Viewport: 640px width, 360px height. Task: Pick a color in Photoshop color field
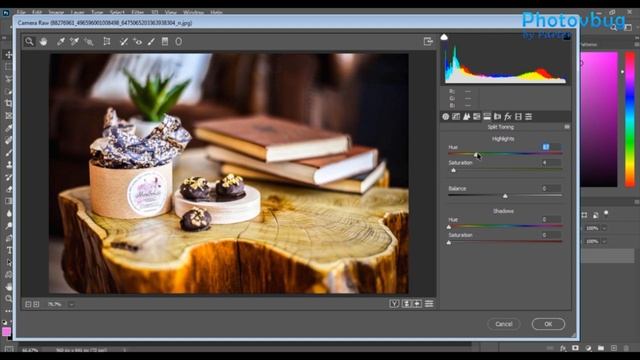click(x=599, y=119)
